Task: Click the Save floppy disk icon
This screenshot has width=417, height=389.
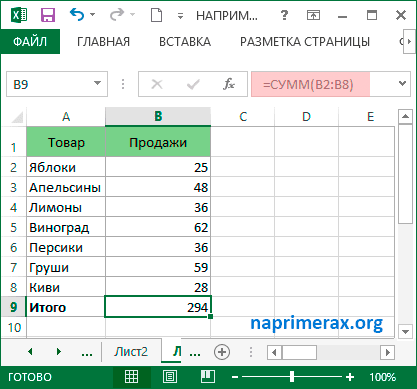Action: [x=48, y=15]
